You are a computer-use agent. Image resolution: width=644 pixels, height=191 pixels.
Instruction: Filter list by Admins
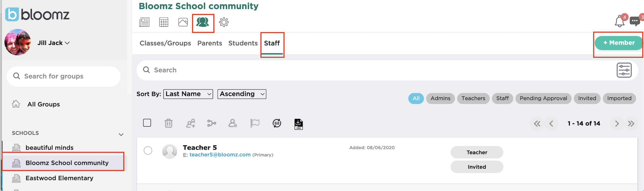point(440,98)
